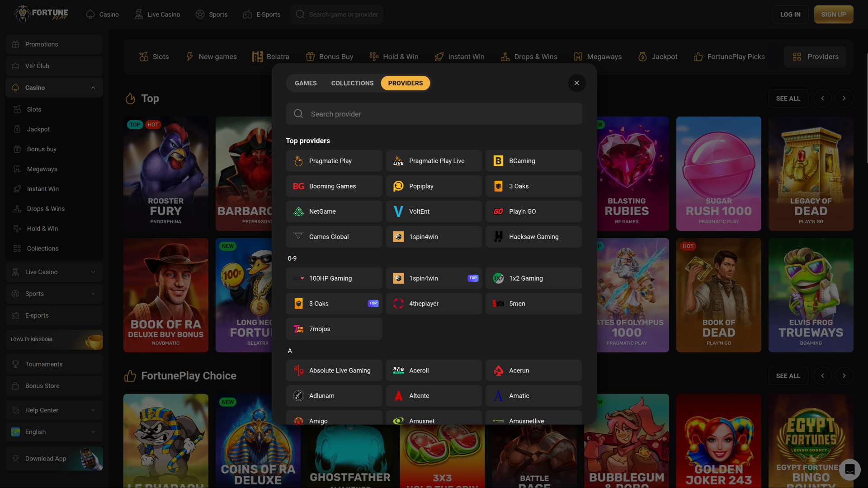Screen dimensions: 868x488
Task: Type in the Search provider field
Action: [434, 114]
